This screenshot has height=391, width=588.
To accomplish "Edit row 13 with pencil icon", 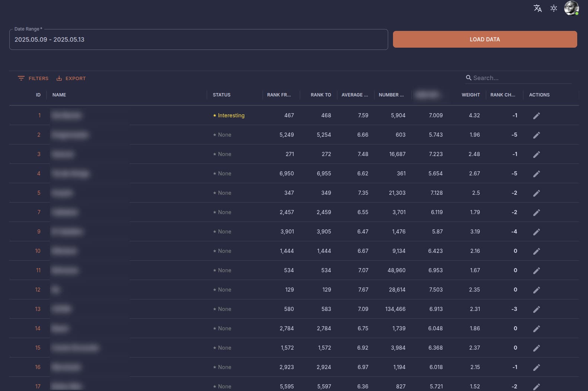I will [x=536, y=309].
